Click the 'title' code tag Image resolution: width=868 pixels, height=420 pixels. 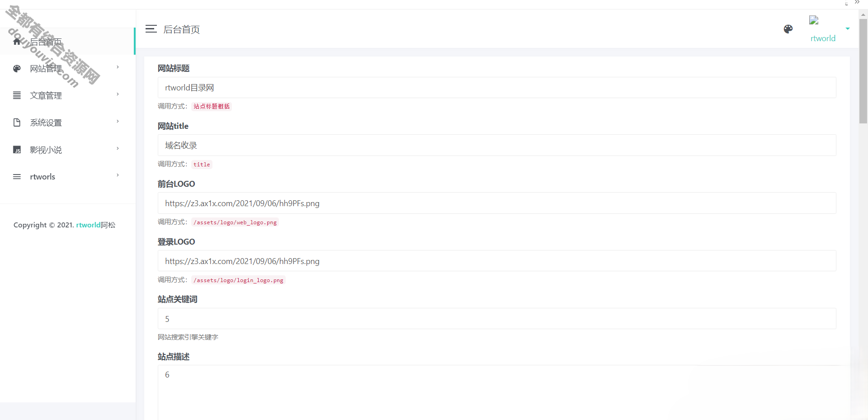click(x=202, y=165)
